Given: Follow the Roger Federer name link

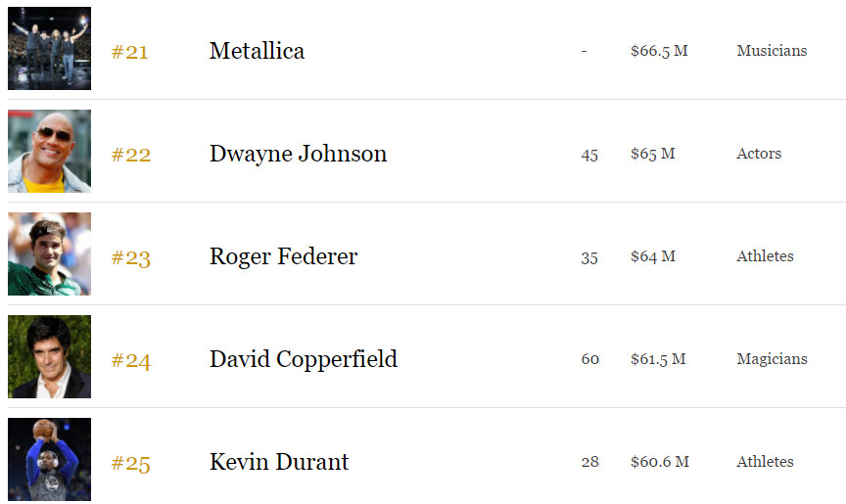Looking at the screenshot, I should (x=283, y=256).
